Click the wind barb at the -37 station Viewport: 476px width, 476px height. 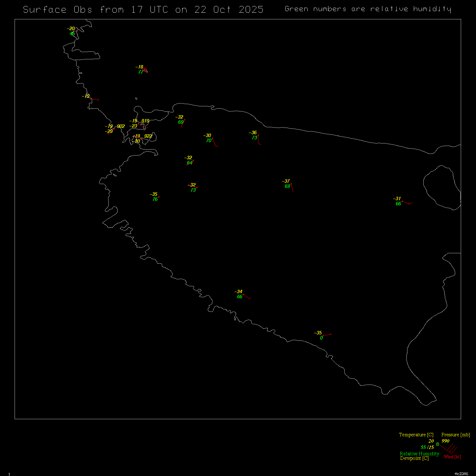(292, 188)
